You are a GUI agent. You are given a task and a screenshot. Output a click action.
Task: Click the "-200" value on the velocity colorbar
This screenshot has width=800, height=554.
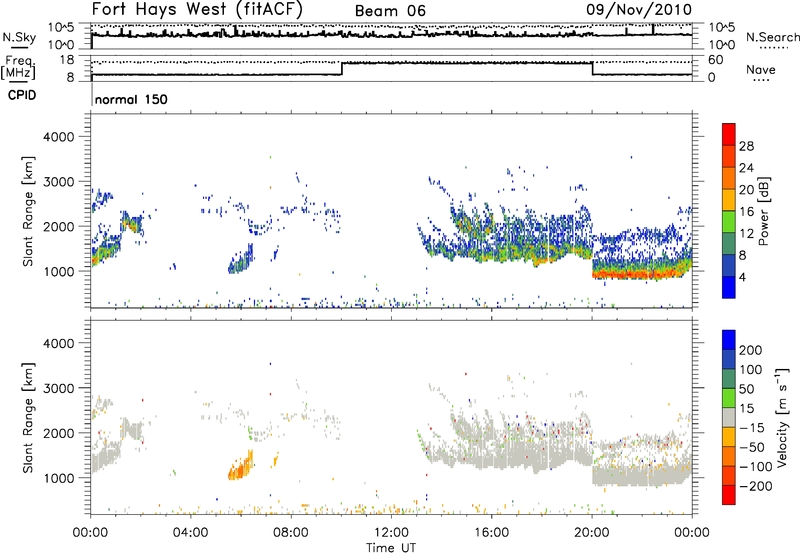[x=756, y=486]
